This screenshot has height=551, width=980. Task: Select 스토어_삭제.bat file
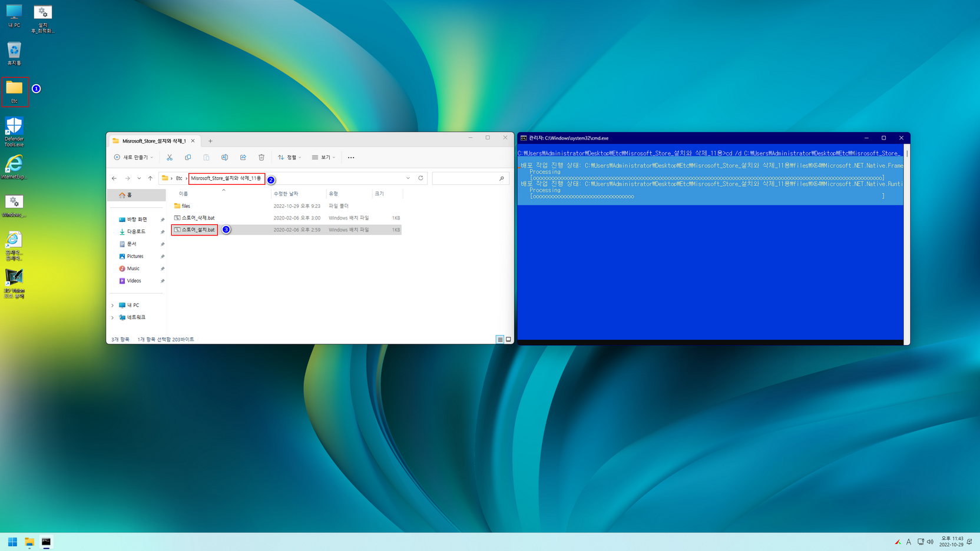point(286,218)
